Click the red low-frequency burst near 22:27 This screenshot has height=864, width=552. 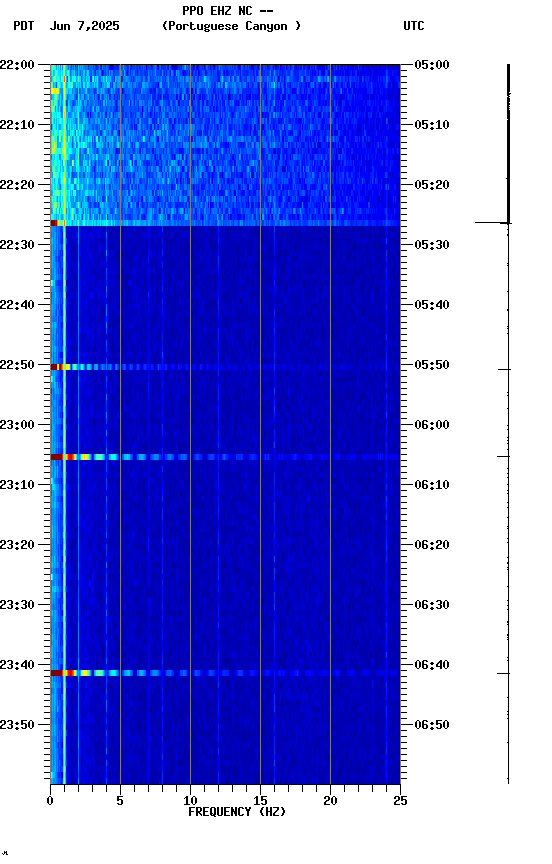click(54, 223)
